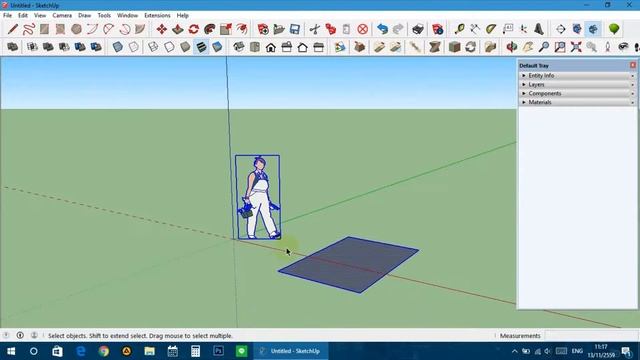Select the Freehand drawing tool
The image size is (640, 360).
pyautogui.click(x=29, y=29)
